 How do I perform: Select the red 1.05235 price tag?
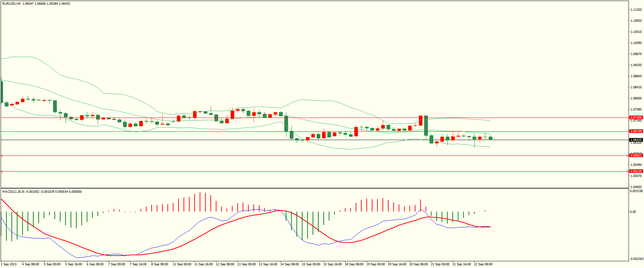point(636,171)
